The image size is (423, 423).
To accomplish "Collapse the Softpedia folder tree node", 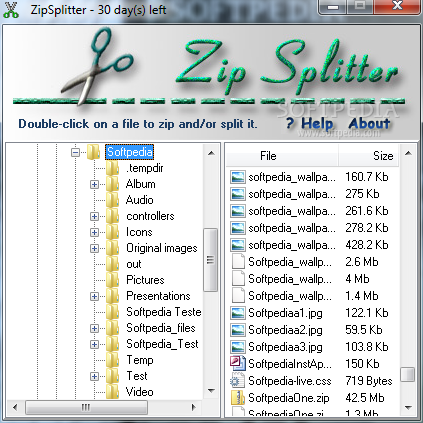I will coord(75,152).
